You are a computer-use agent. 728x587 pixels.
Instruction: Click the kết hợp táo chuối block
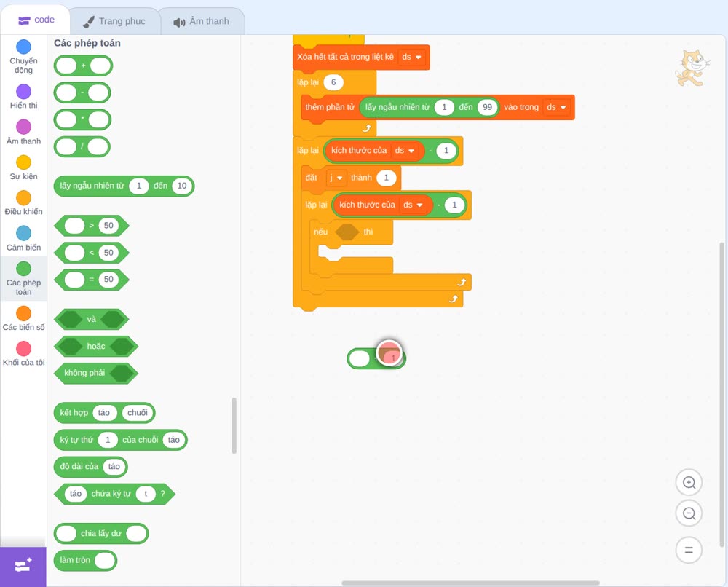click(104, 413)
